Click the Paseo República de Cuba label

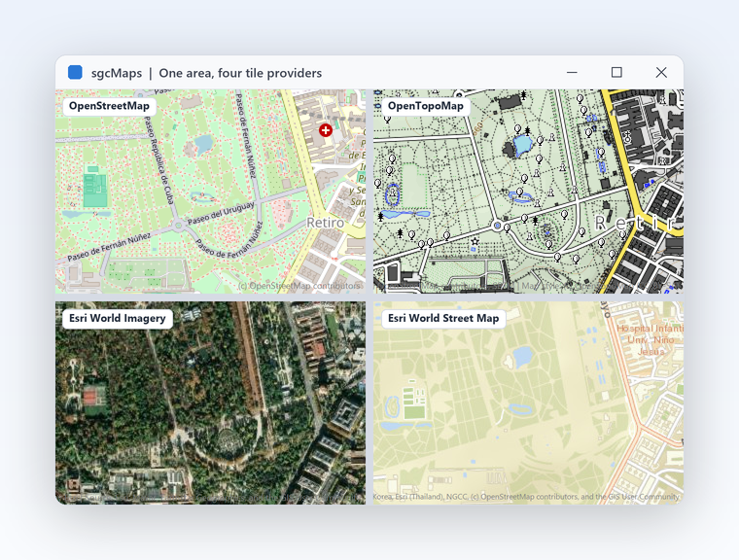point(159,160)
